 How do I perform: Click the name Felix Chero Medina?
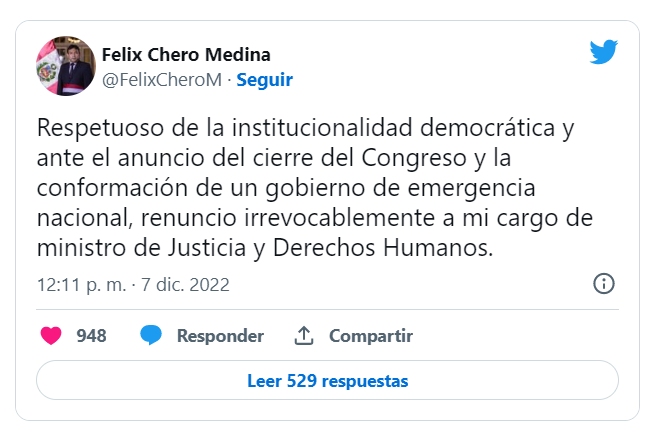(186, 54)
